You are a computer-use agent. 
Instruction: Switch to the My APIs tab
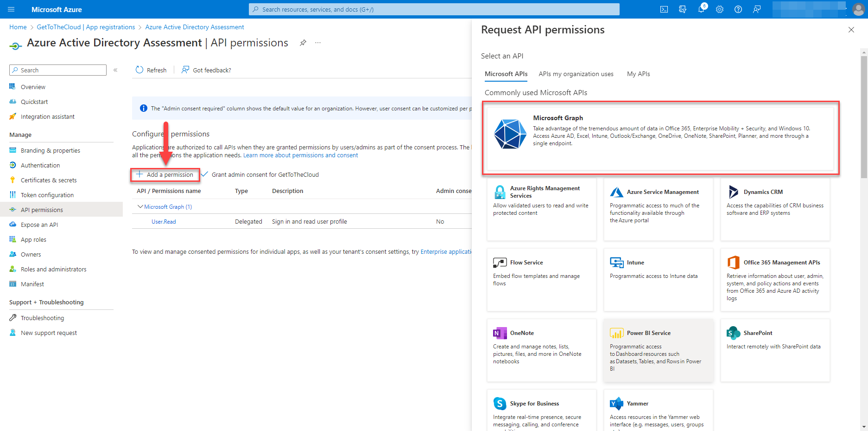pos(638,74)
